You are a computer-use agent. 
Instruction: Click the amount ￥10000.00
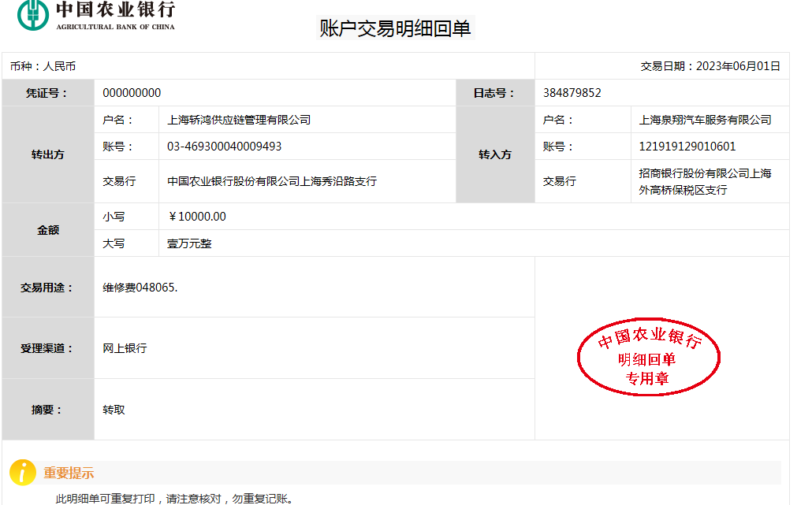[197, 217]
